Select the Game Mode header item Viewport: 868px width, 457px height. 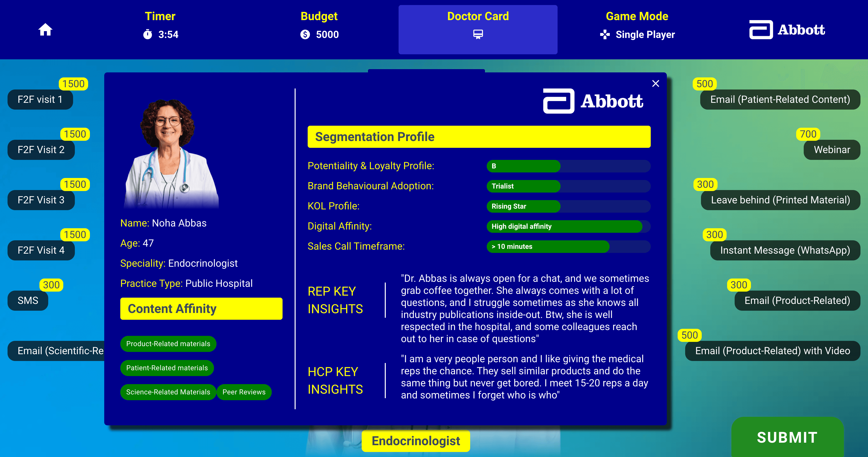637,16
